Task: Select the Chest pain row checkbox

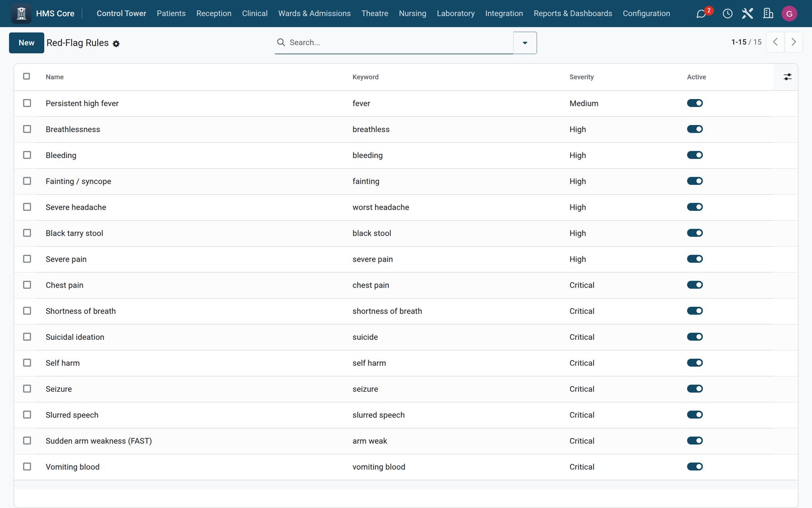Action: 27,285
